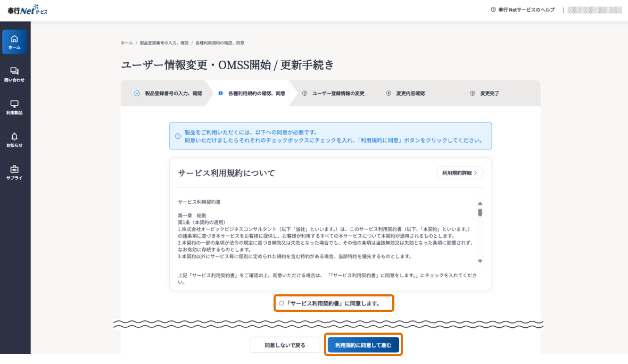Open 利用製品 monitor icon in sidebar
The image size is (628, 364).
(14, 104)
